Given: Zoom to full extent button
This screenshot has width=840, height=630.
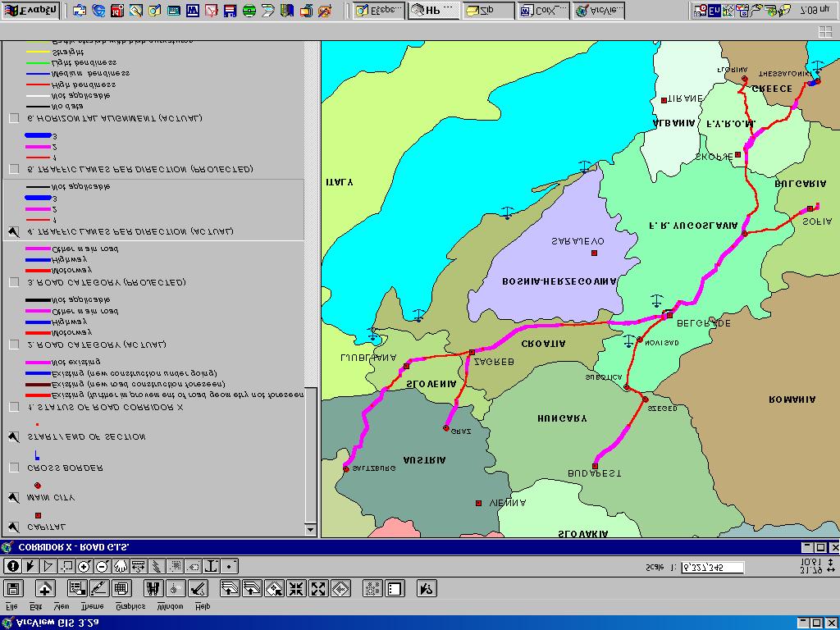Looking at the screenshot, I should (230, 589).
